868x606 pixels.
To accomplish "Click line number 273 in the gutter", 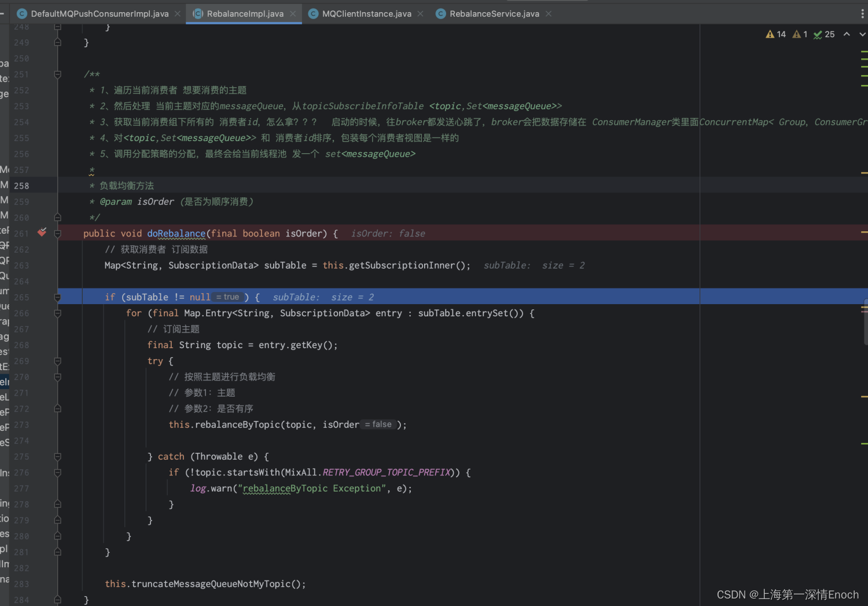I will tap(21, 424).
